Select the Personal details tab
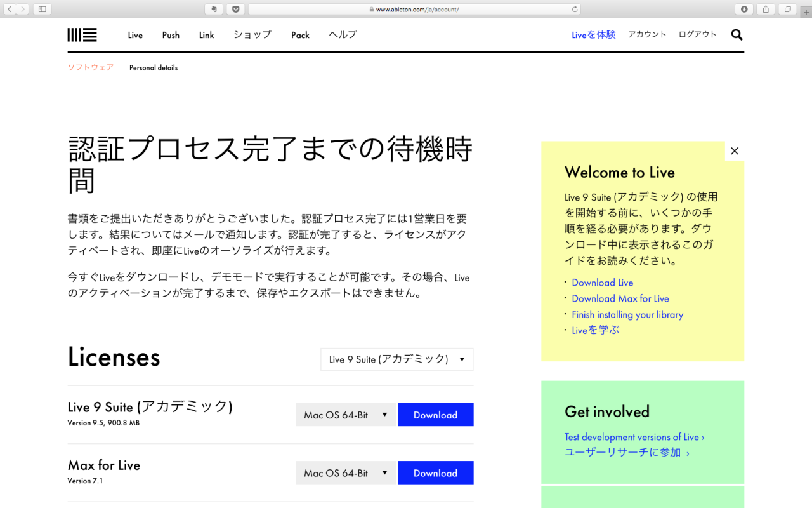812x508 pixels. coord(154,67)
